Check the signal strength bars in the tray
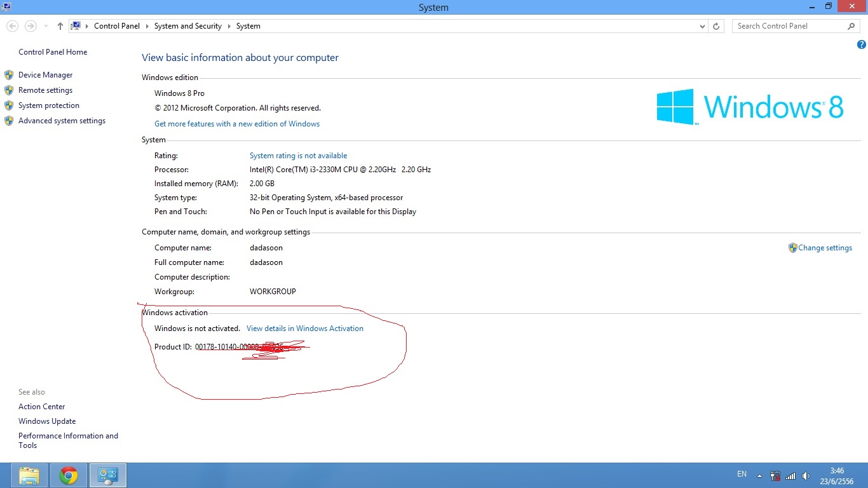Viewport: 868px width, 488px height. pos(790,475)
